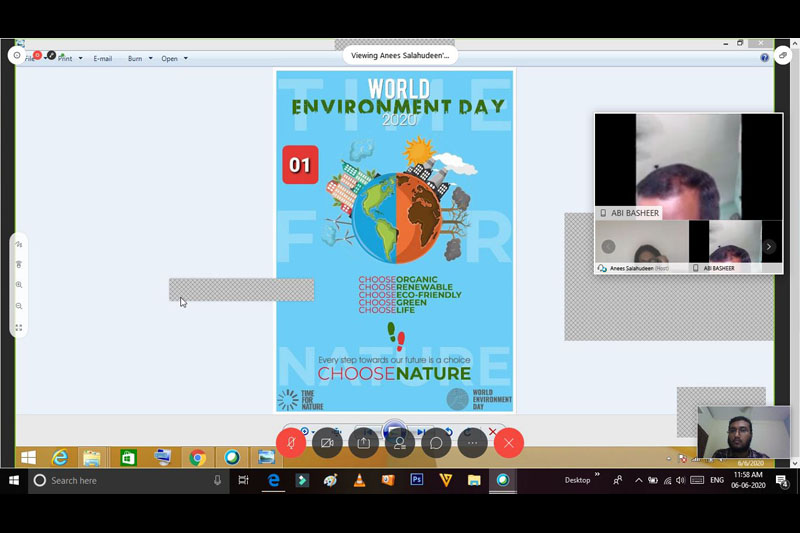Open the annotation tool on the left panel
This screenshot has width=800, height=533.
(x=19, y=244)
